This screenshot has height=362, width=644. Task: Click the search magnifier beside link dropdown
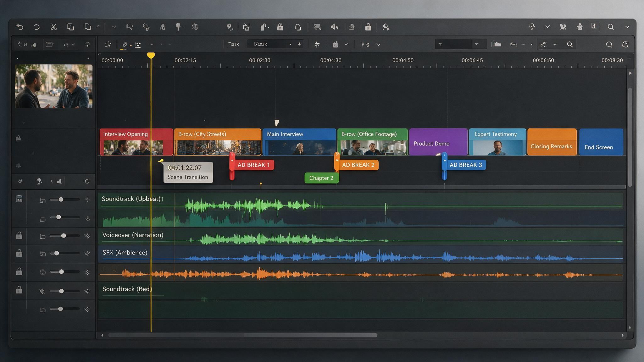coord(570,44)
